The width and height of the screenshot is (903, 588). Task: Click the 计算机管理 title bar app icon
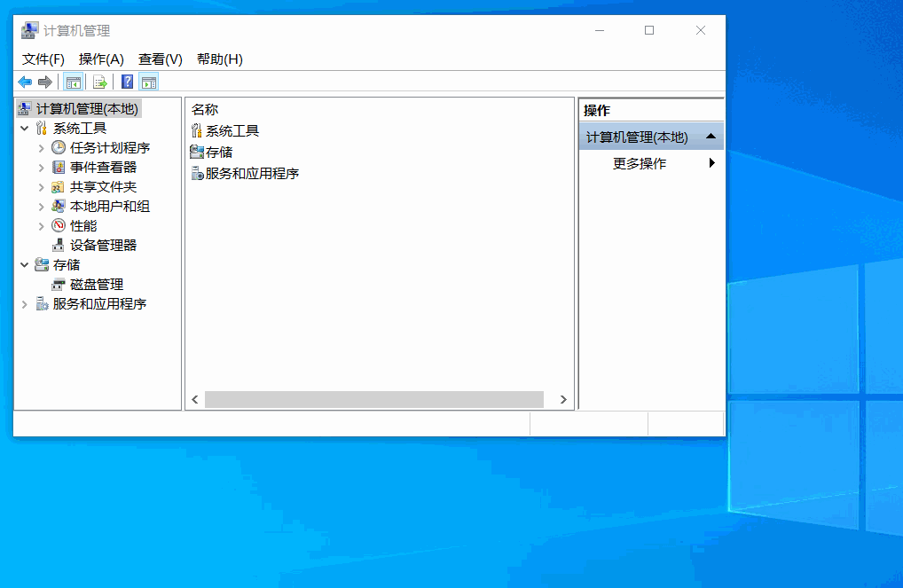point(29,30)
